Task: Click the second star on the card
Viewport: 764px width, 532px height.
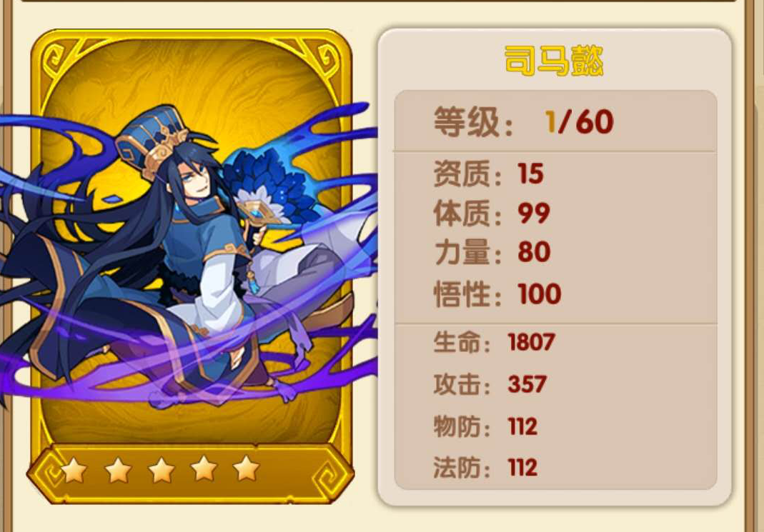Action: 119,470
